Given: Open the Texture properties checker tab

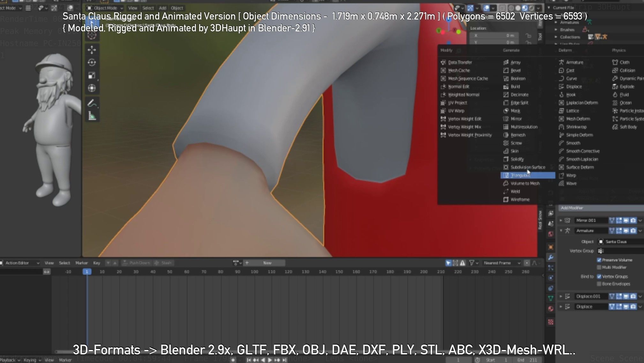Looking at the screenshot, I should pos(551,322).
